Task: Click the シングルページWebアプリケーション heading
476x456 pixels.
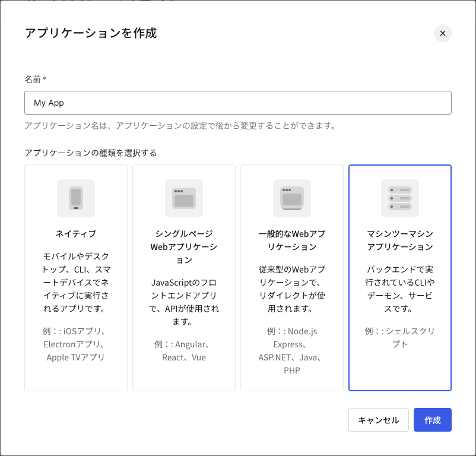Action: 184,247
